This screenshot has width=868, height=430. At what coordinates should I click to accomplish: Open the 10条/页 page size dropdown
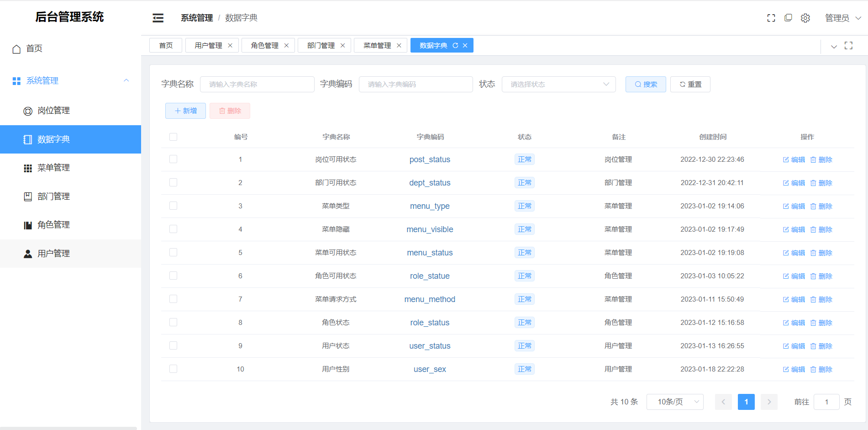(x=675, y=402)
